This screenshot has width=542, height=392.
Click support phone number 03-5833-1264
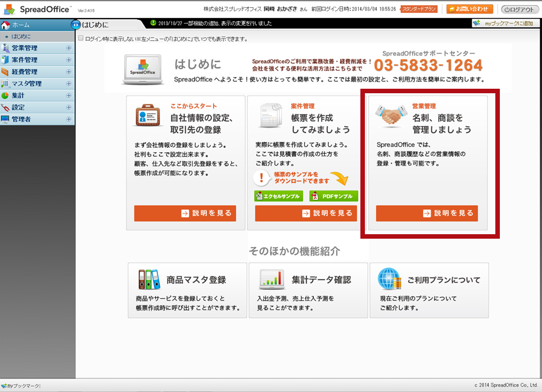(428, 65)
